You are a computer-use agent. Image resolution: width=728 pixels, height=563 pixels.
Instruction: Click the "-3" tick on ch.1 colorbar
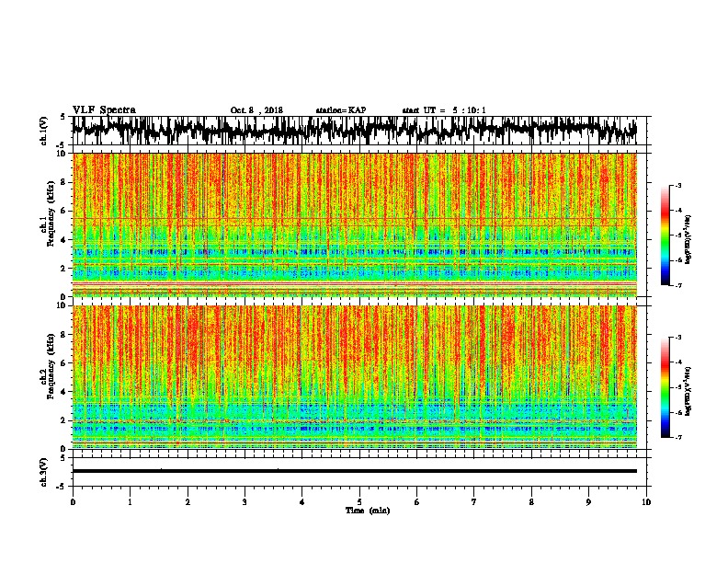[677, 185]
